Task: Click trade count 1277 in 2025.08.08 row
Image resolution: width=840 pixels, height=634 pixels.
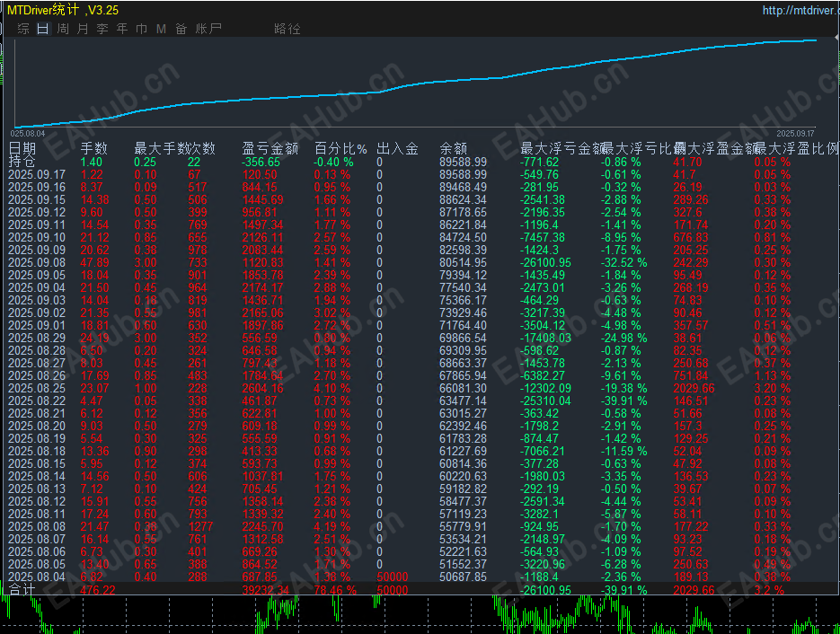Action: click(200, 527)
